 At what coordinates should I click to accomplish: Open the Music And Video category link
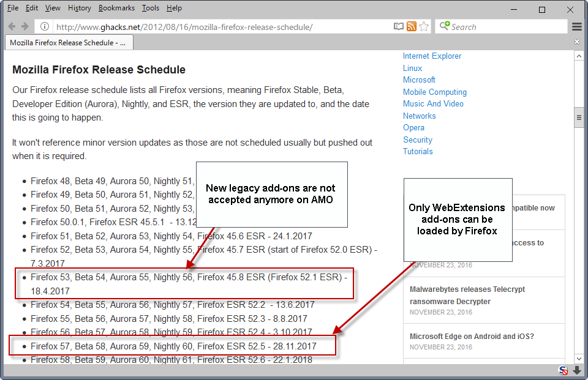click(433, 104)
